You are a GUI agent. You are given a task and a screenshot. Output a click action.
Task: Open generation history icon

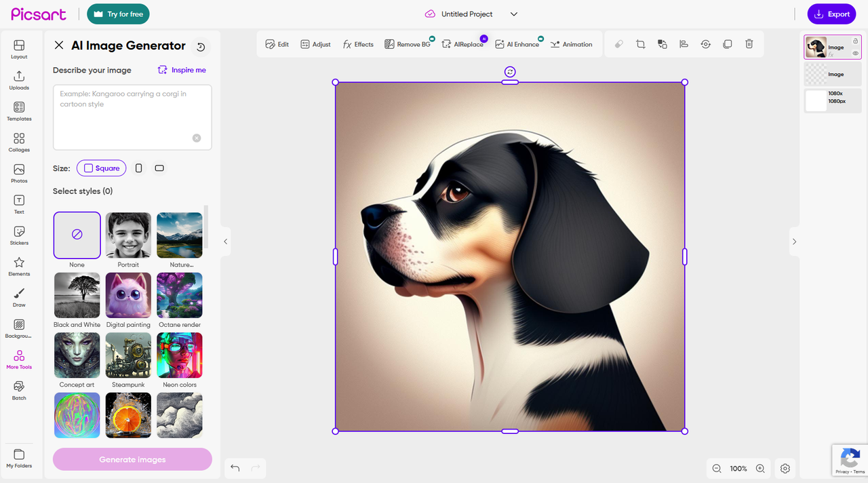click(x=201, y=47)
